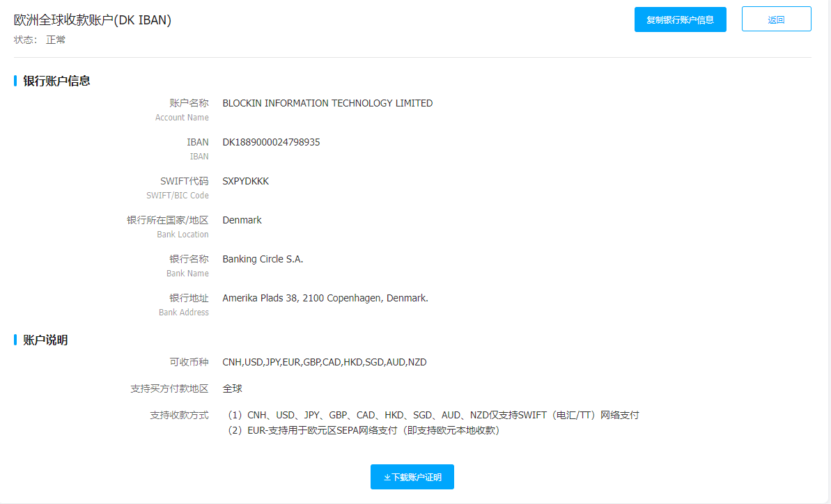Image resolution: width=831 pixels, height=504 pixels.
Task: Click the 状态: 正常 status text
Action: click(x=40, y=40)
